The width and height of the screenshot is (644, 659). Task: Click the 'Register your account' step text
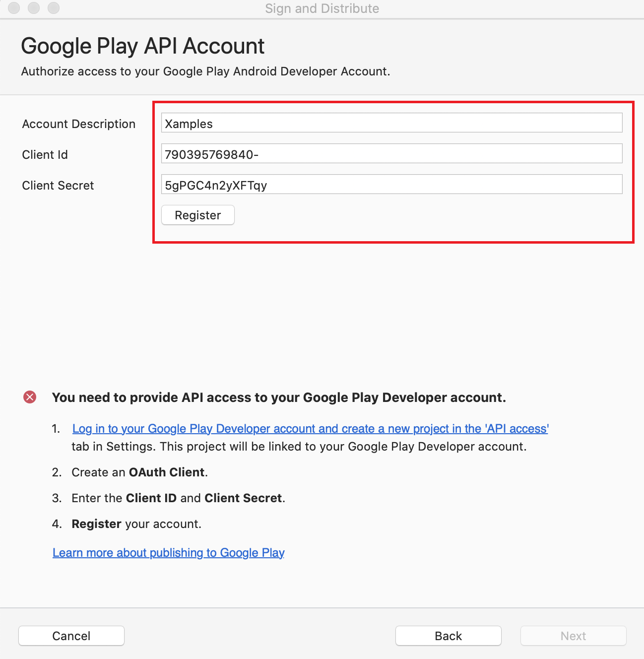click(136, 524)
